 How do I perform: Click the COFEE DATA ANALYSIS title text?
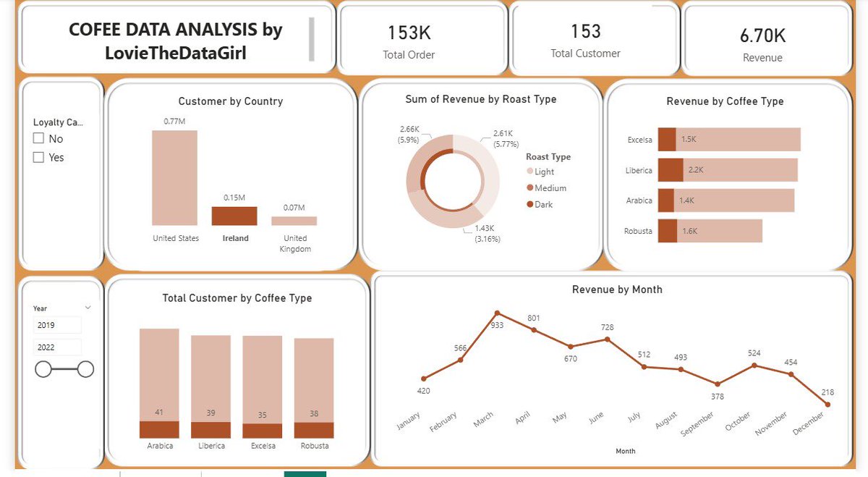tap(176, 41)
